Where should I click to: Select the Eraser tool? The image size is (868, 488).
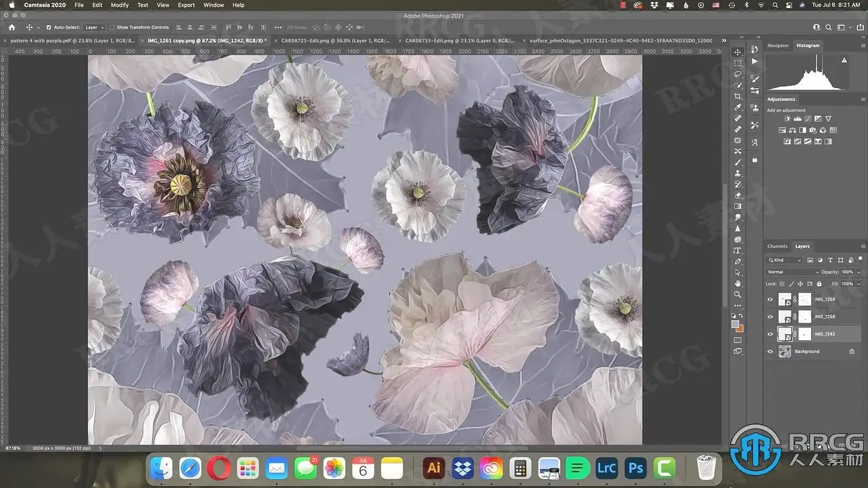(738, 195)
